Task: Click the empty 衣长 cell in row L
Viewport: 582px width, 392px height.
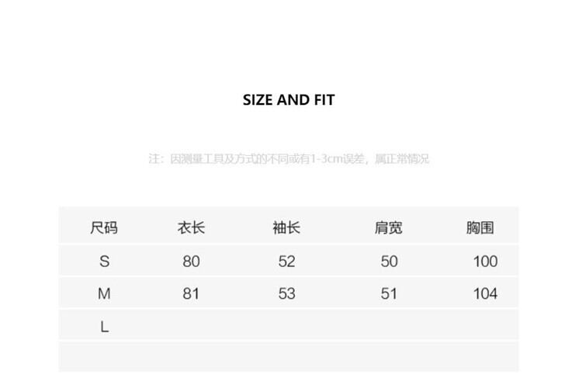Action: 191,327
